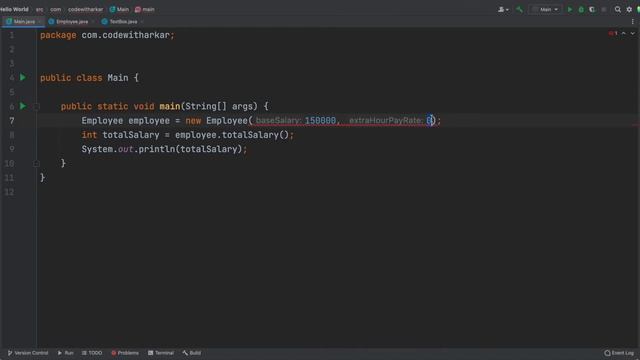Click 'int' keyword on line 8

click(89, 135)
